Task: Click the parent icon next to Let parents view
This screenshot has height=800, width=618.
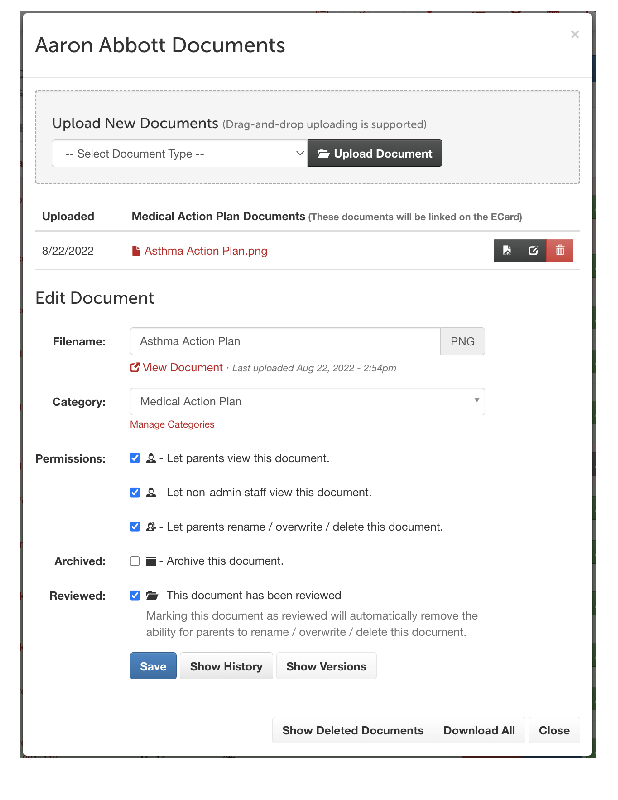Action: coord(151,458)
